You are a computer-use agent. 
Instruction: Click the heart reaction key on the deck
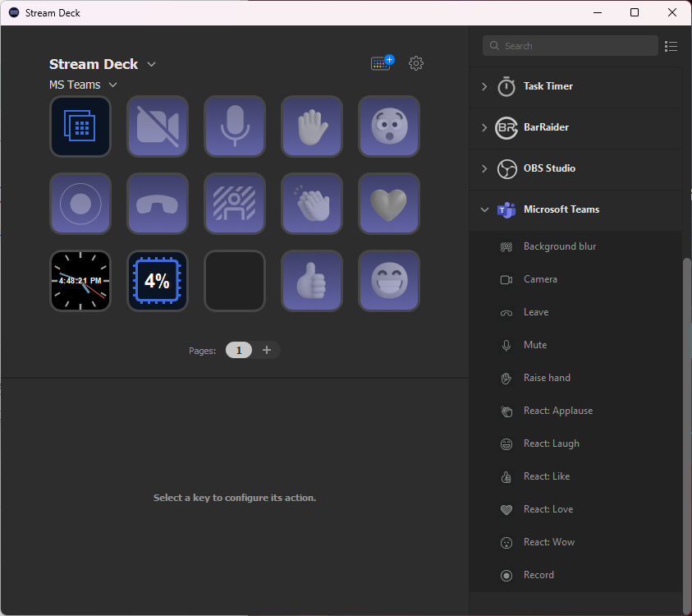389,204
